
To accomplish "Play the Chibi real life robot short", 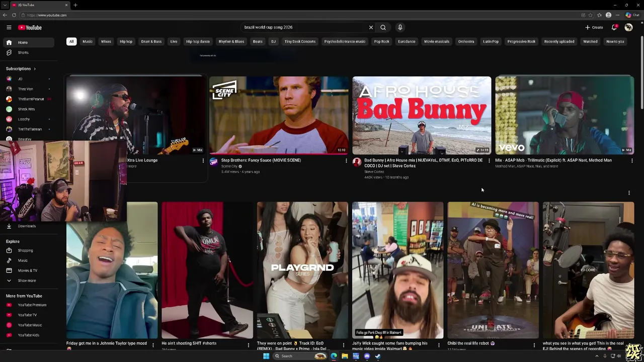I will [493, 270].
